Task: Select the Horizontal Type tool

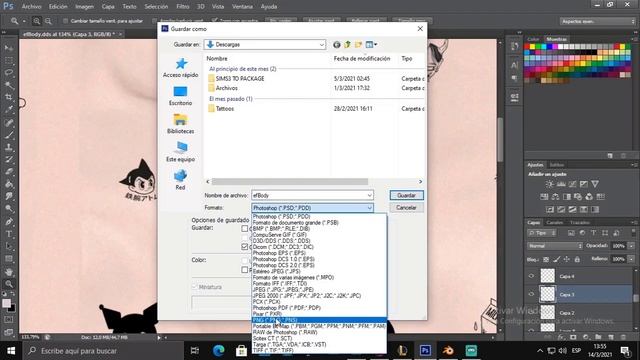Action: pos(9,234)
